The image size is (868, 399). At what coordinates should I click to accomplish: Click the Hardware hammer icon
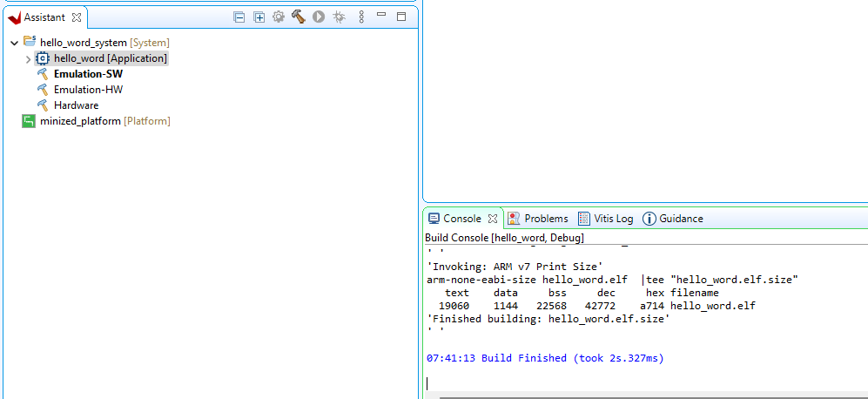point(43,105)
